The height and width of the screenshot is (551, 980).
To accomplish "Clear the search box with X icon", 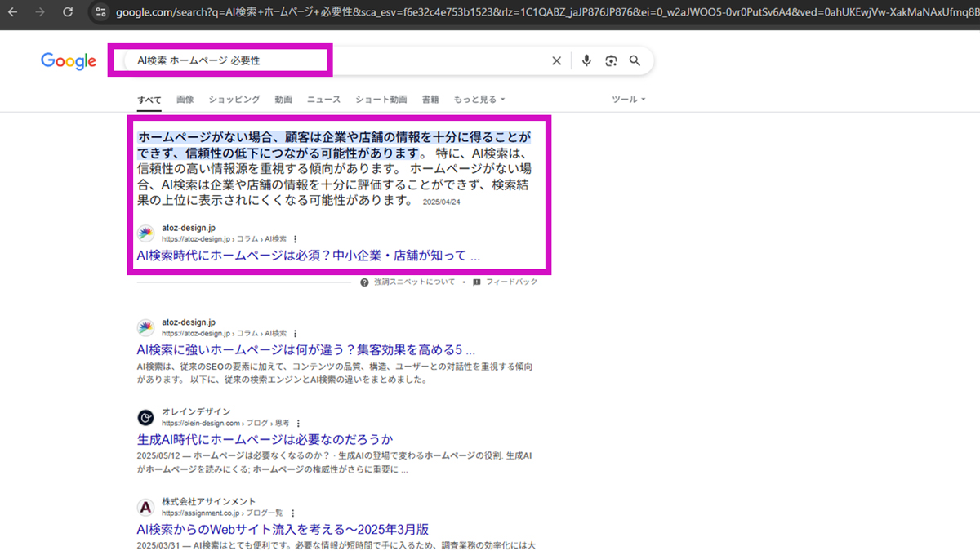I will pos(557,60).
